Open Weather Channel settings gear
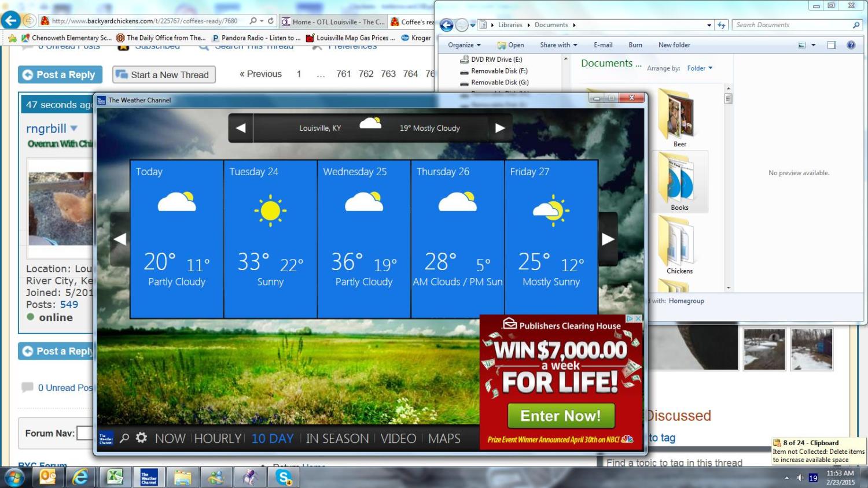Screen dimensions: 868x488 (x=141, y=438)
